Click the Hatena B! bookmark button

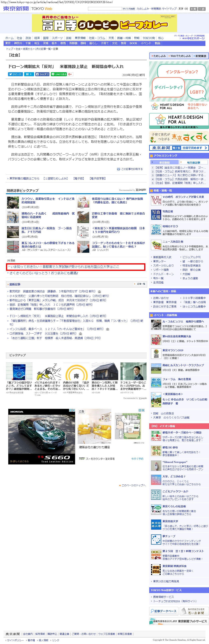(29, 74)
